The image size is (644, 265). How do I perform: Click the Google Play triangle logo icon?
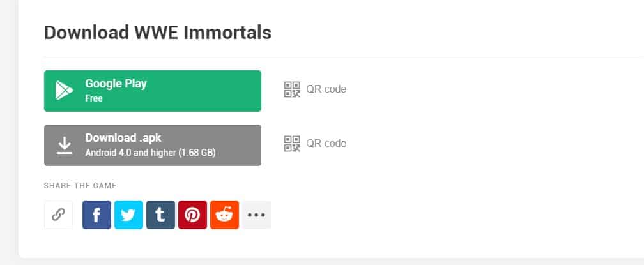[x=64, y=91]
